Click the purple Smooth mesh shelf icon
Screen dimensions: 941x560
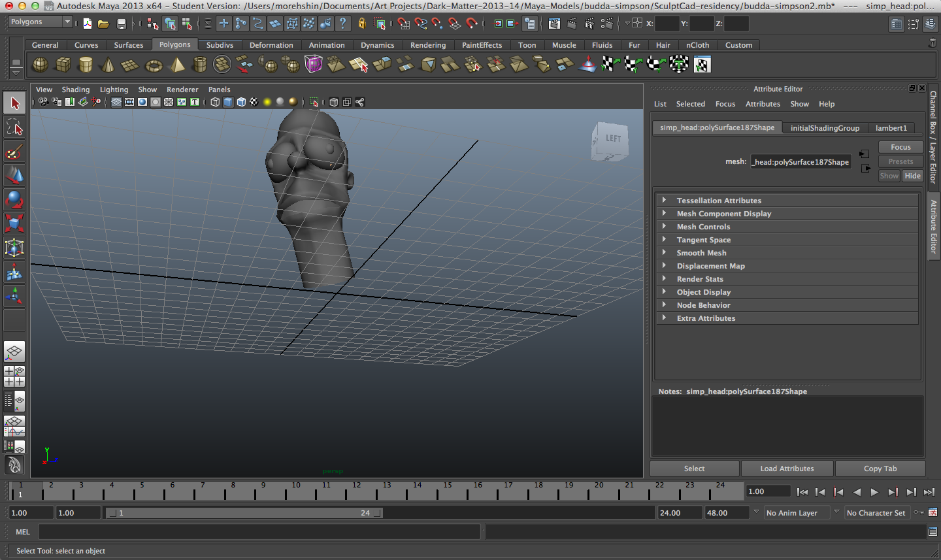[314, 65]
